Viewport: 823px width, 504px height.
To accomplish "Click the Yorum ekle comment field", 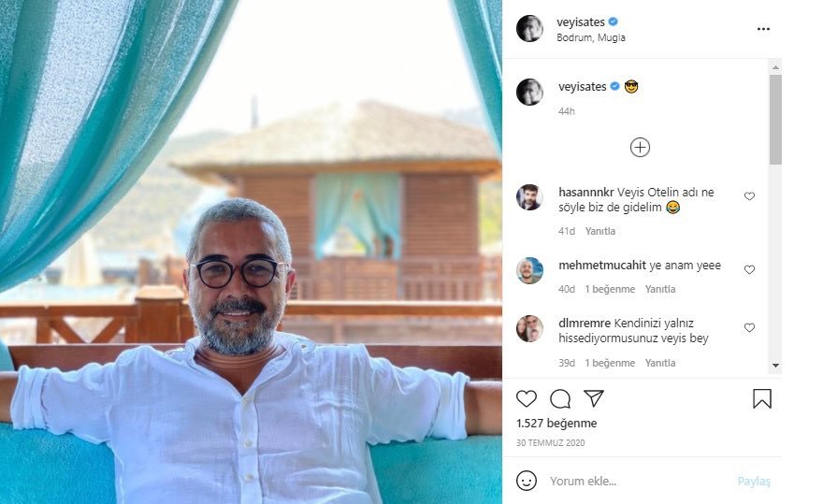I will click(640, 481).
